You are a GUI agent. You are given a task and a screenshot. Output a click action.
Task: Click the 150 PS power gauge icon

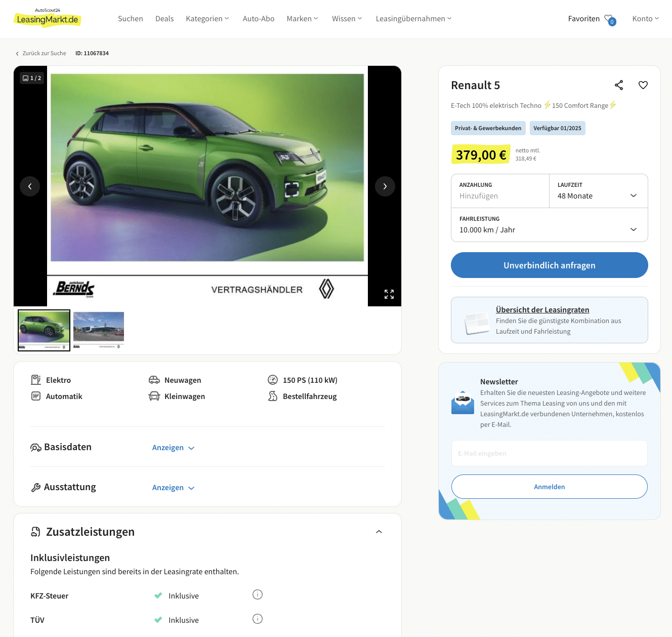273,380
